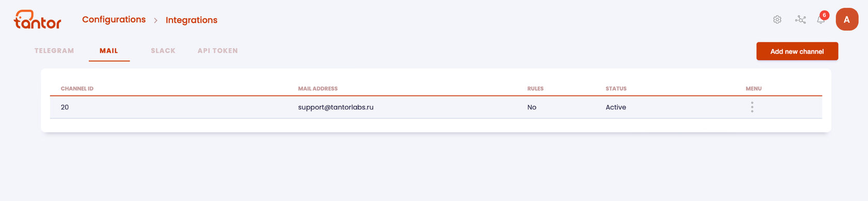Click the red notification count badge
This screenshot has height=201, width=868.
click(825, 15)
